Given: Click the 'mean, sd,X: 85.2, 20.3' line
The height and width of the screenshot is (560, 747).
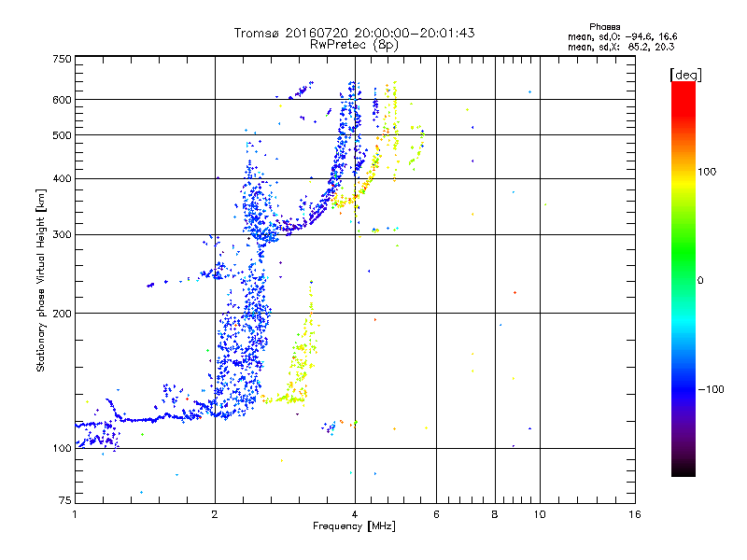Looking at the screenshot, I should point(621,47).
